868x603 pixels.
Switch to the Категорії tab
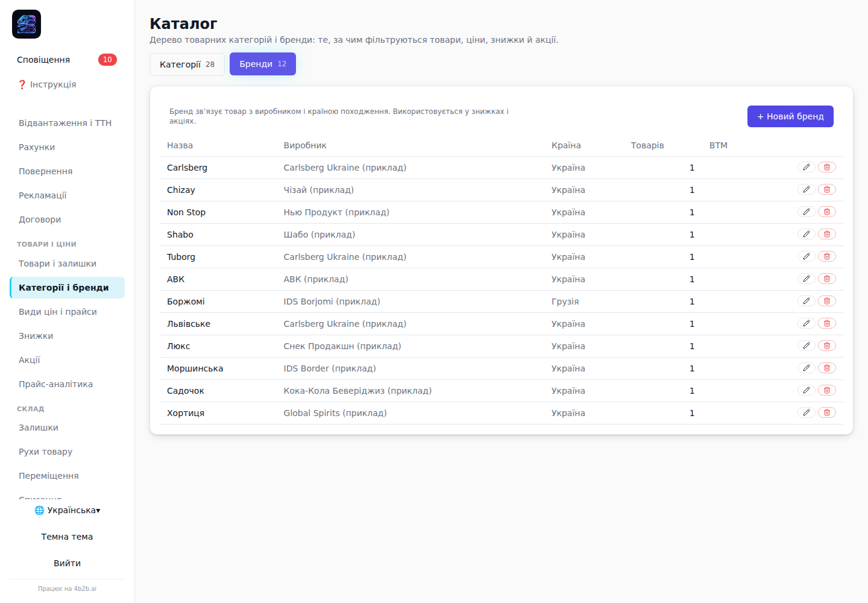pyautogui.click(x=187, y=65)
